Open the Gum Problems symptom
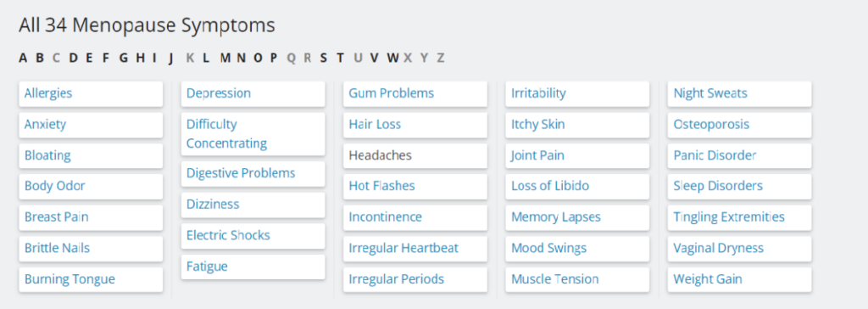The height and width of the screenshot is (309, 868). tap(415, 93)
